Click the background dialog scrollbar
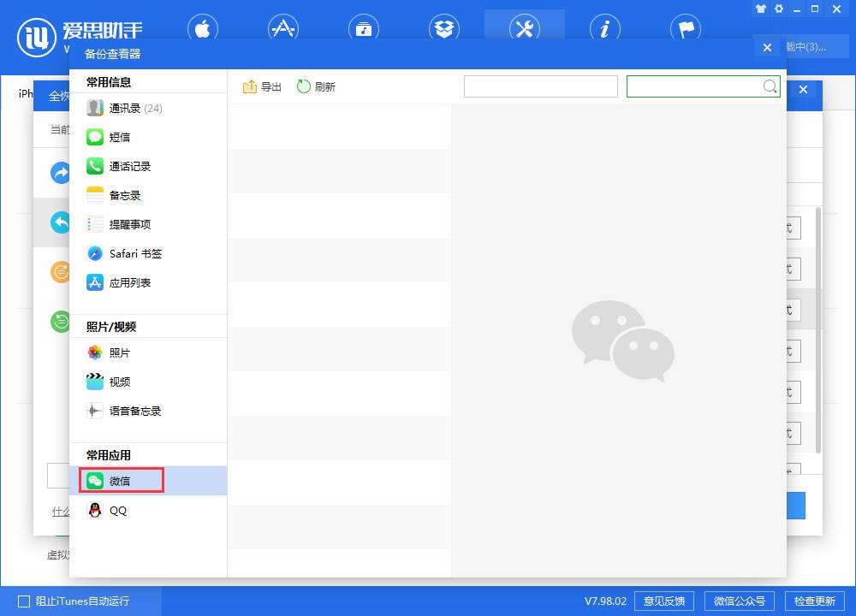Image resolution: width=856 pixels, height=616 pixels. [817, 330]
